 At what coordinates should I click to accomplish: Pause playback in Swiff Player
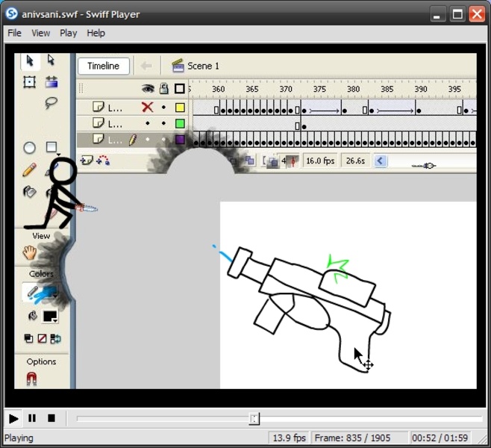tap(32, 418)
